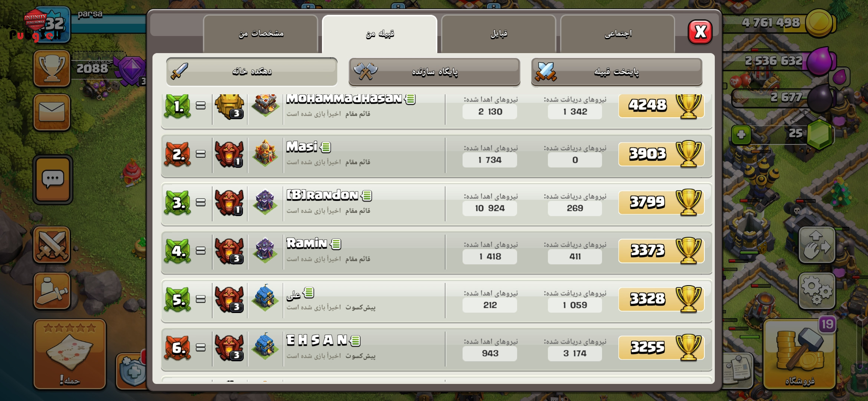Viewport: 868px width, 401px height.
Task: Open the mail inbox envelope icon
Action: click(52, 112)
